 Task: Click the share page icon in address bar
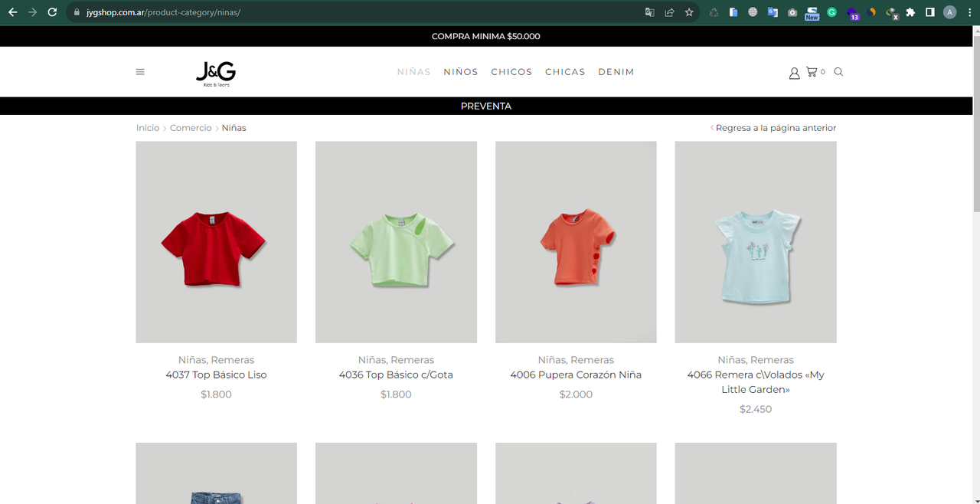669,12
